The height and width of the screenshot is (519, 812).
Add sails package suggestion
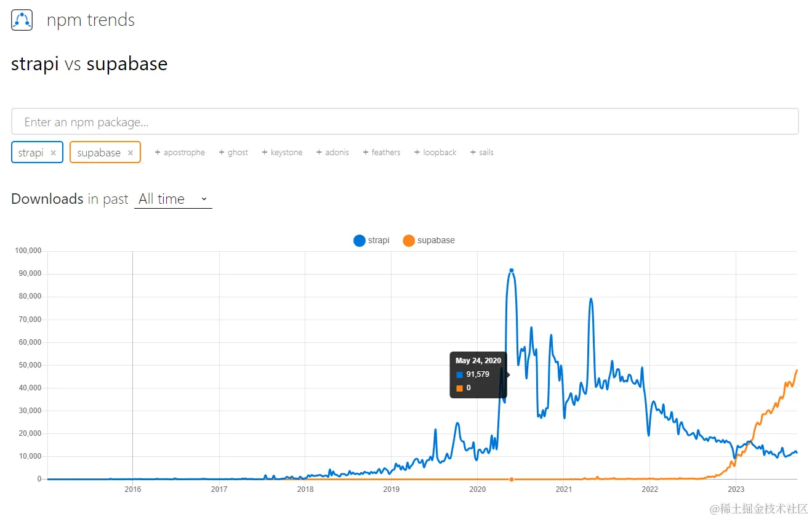pos(481,153)
